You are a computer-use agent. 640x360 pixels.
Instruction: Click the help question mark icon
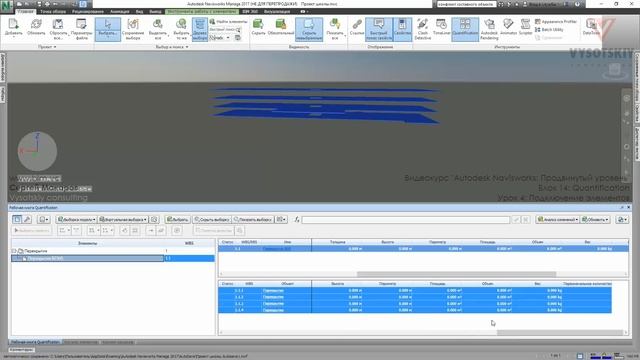click(577, 4)
